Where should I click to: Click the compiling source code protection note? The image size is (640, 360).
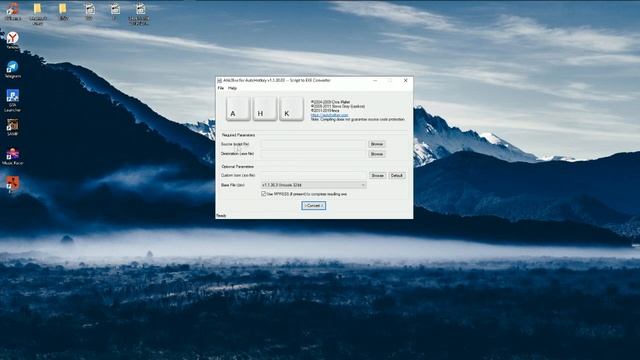pos(358,120)
